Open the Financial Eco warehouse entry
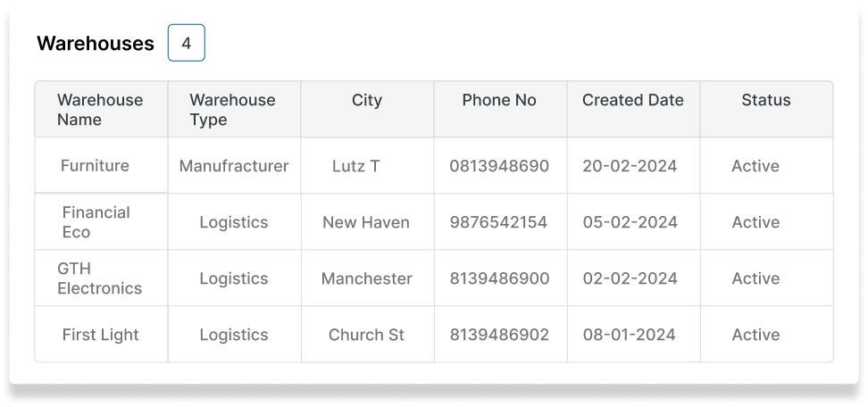 click(96, 222)
